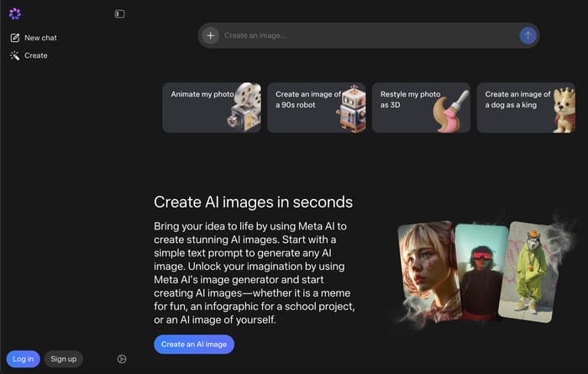Click the Sign up button
The height and width of the screenshot is (374, 588).
pos(63,359)
